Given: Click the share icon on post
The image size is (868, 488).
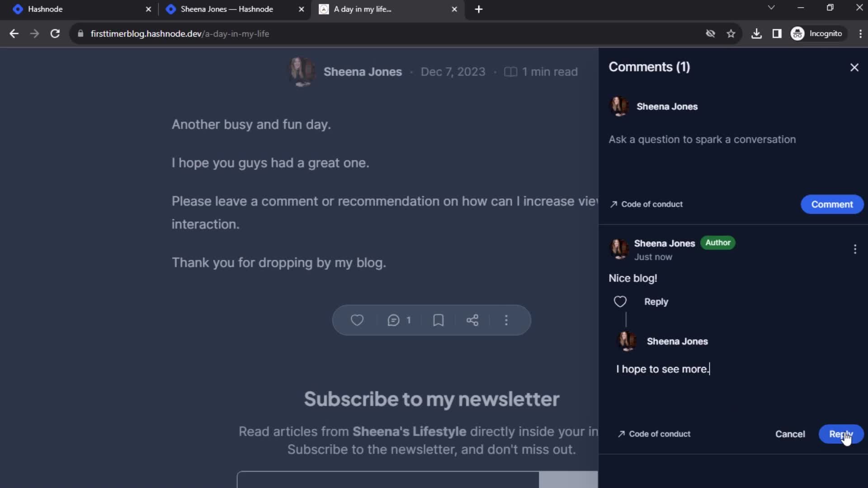Looking at the screenshot, I should click(x=472, y=320).
